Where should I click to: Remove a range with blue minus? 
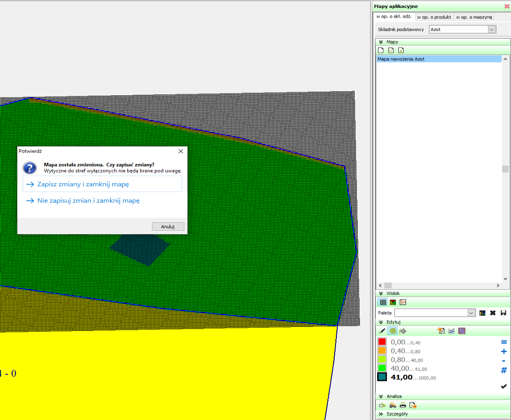coord(504,361)
